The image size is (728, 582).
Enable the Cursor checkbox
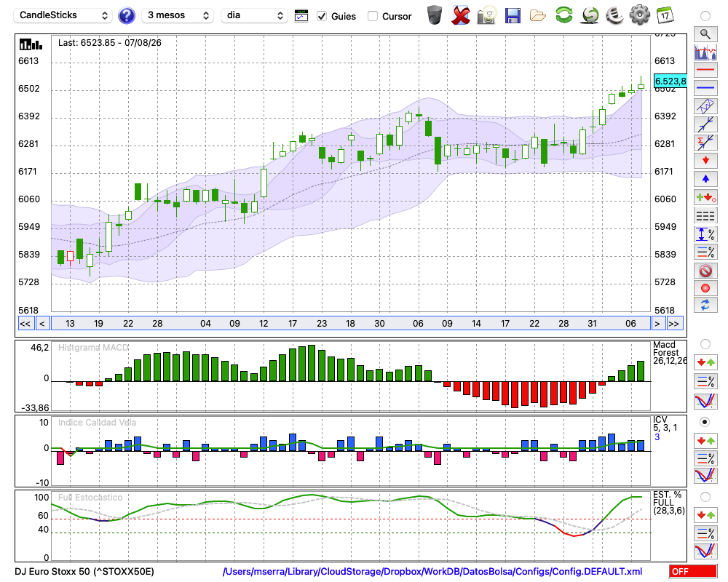tap(372, 16)
